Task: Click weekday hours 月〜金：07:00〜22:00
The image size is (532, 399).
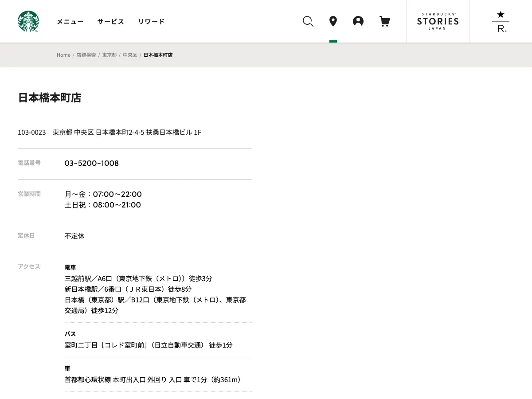Action: pyautogui.click(x=103, y=194)
